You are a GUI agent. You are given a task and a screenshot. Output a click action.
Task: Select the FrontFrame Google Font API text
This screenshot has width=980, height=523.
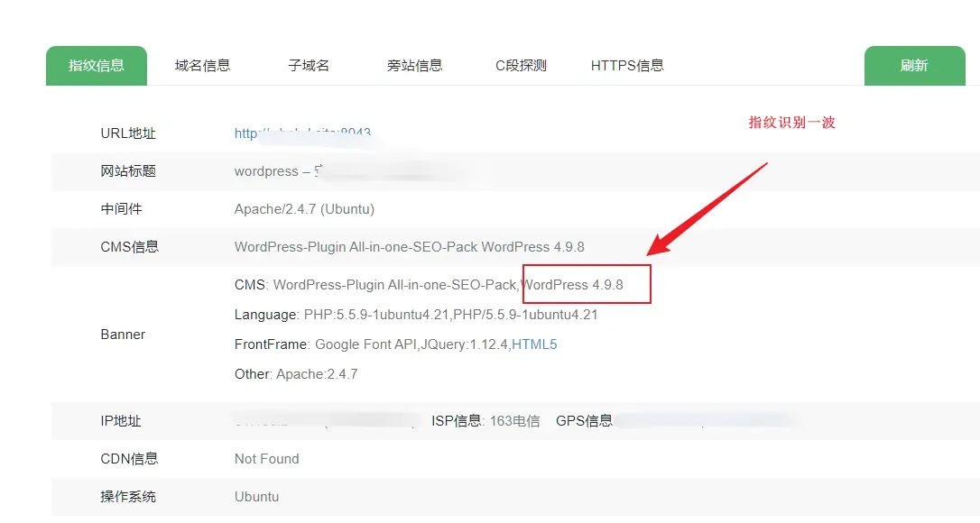365,344
